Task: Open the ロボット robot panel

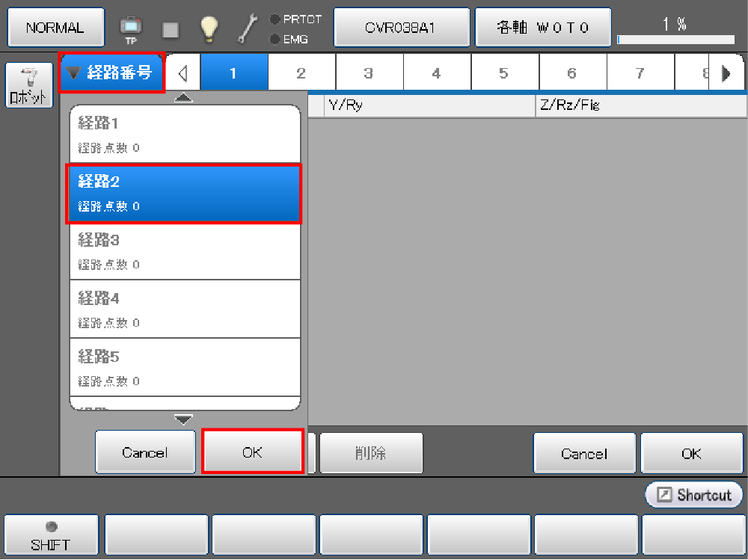Action: point(28,85)
